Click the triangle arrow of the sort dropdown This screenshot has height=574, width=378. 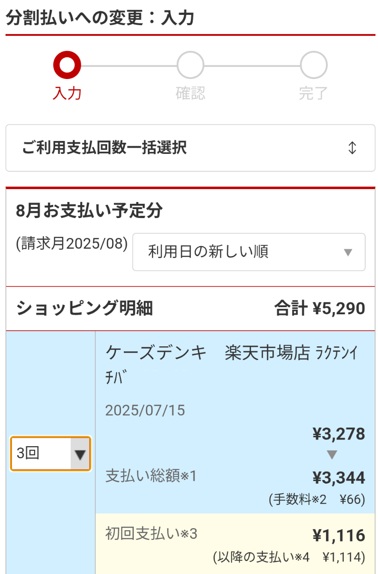click(348, 252)
